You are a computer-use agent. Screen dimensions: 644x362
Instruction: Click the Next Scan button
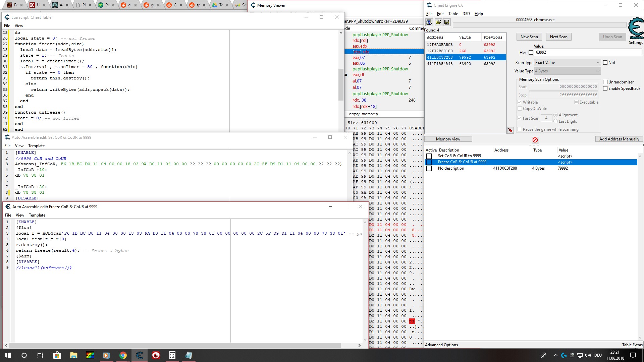(x=558, y=37)
